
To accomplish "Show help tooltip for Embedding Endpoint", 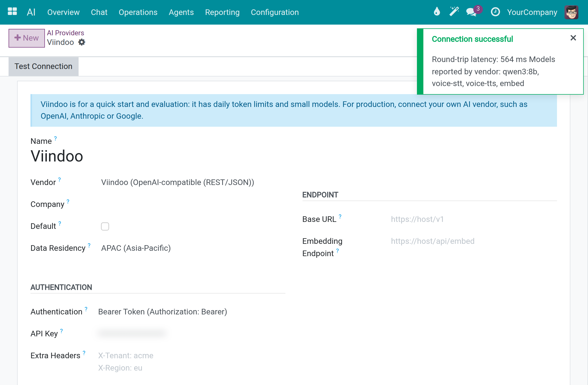I will (x=337, y=251).
